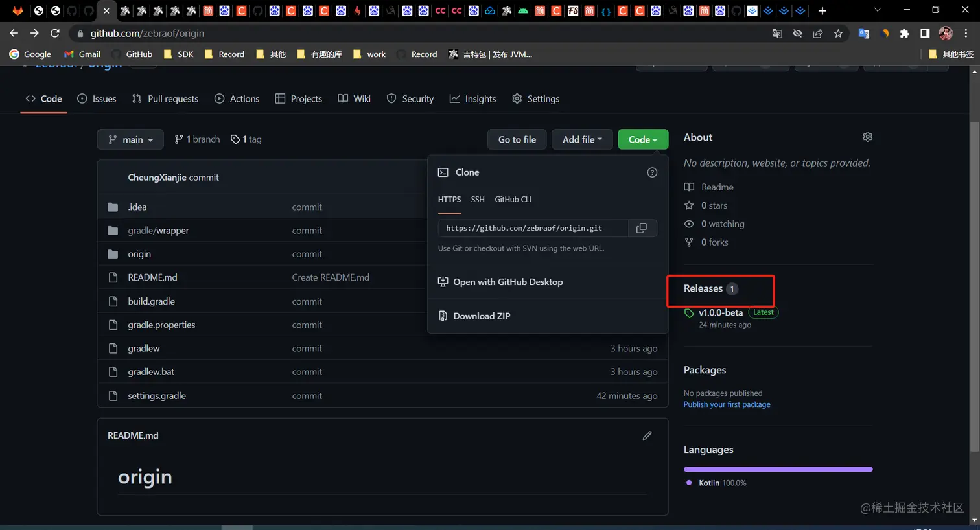This screenshot has width=980, height=530.
Task: Open the 0 forks link
Action: (706, 242)
